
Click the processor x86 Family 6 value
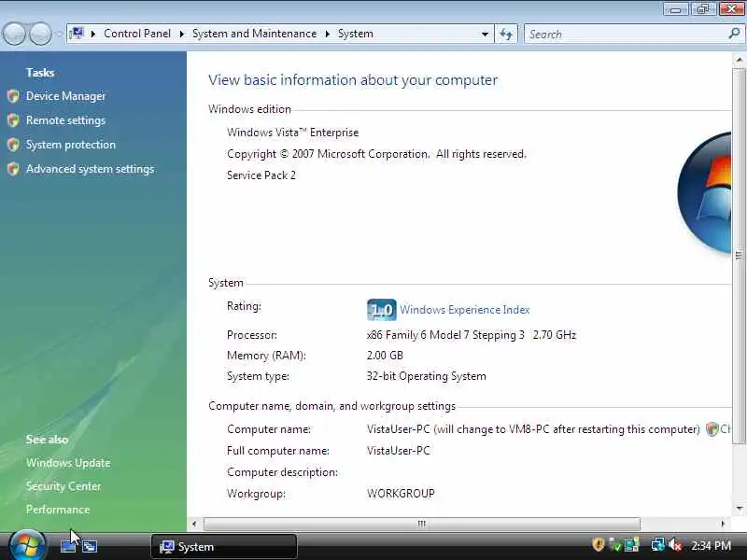[x=472, y=335]
